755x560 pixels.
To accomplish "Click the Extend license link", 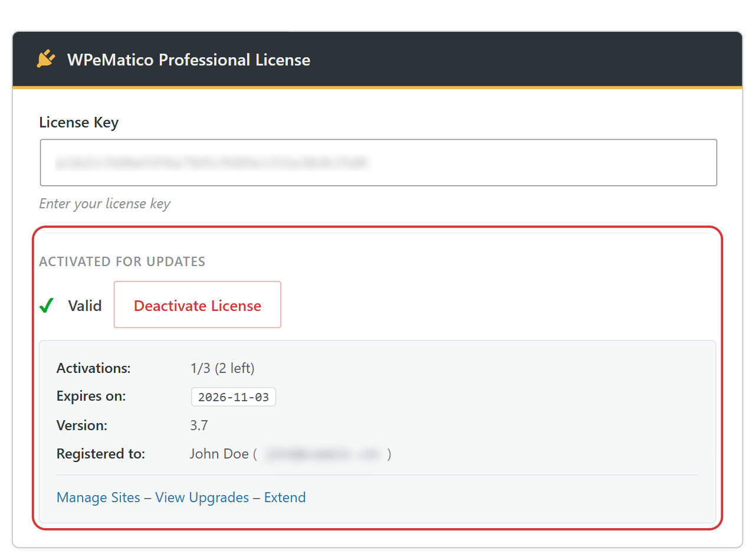I will click(285, 497).
